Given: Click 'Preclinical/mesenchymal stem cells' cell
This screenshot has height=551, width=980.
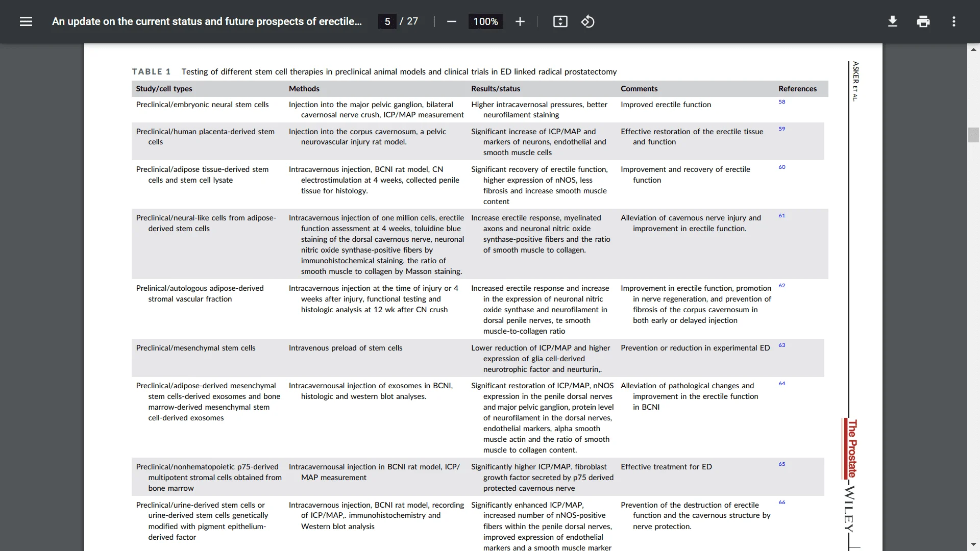Looking at the screenshot, I should (x=195, y=348).
